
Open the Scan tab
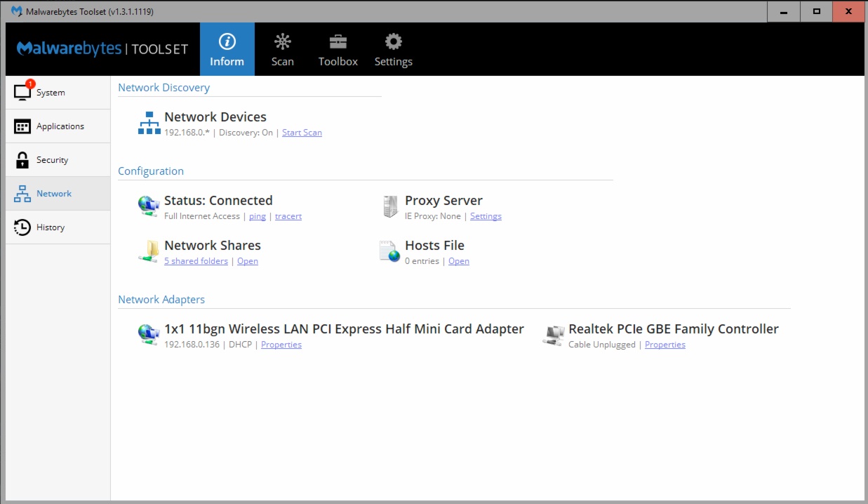point(282,49)
